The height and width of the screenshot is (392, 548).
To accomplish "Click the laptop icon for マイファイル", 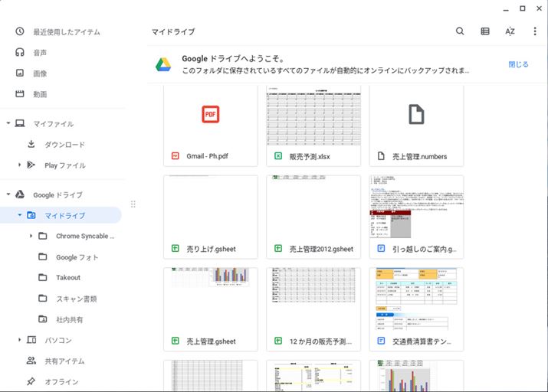I will (20, 123).
